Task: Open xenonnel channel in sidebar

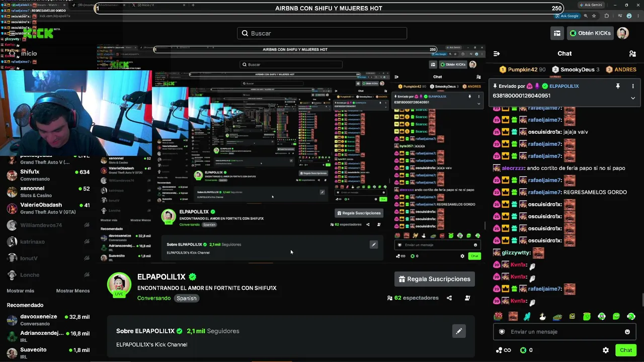Action: [48, 192]
